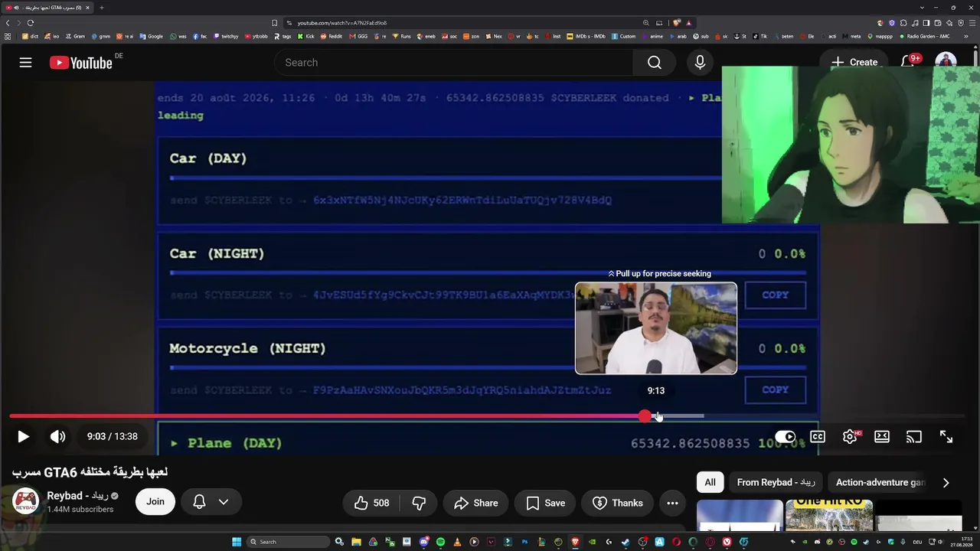Screen dimensions: 980x551
Task: Reload the current page
Action: 31,23
